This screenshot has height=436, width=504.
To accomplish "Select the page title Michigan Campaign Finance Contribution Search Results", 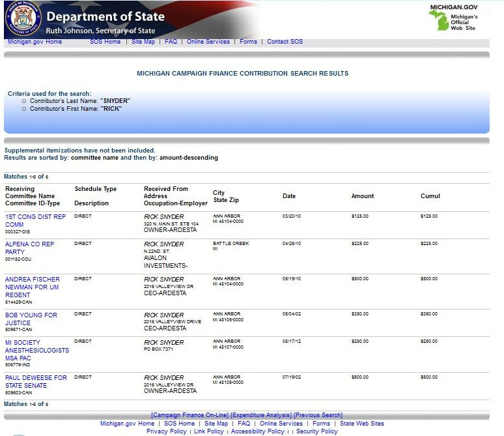I will click(x=243, y=74).
